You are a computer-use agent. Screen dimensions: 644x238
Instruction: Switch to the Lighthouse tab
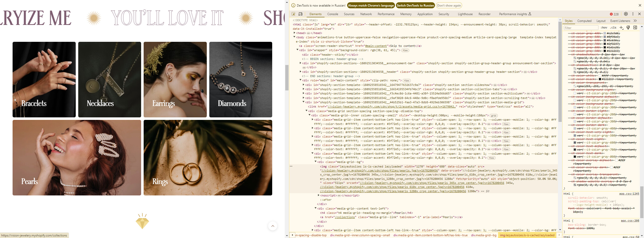point(465,14)
